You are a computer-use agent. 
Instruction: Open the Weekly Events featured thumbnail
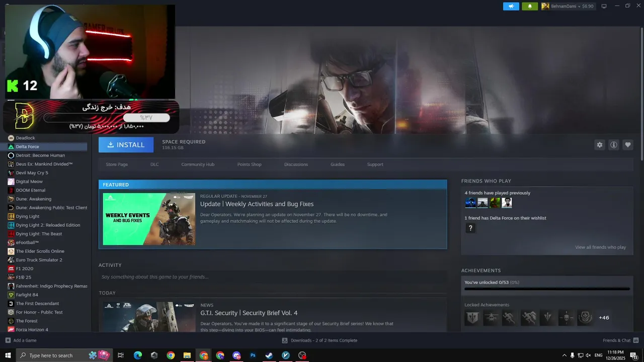(x=149, y=219)
